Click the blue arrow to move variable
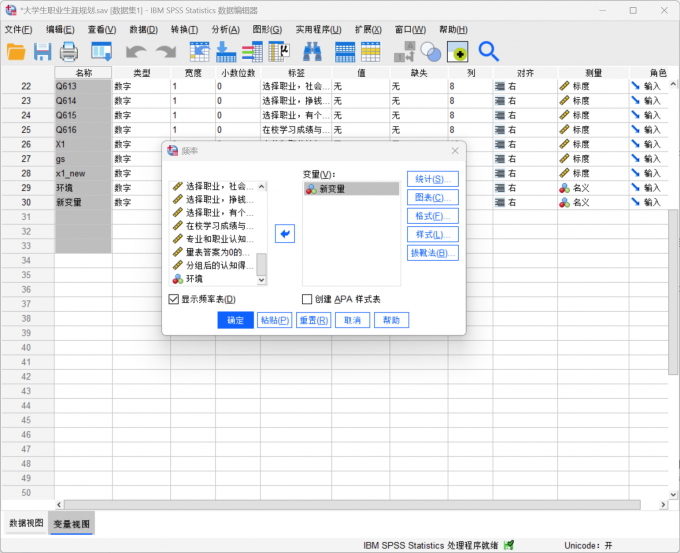The width and height of the screenshot is (680, 553). [285, 233]
